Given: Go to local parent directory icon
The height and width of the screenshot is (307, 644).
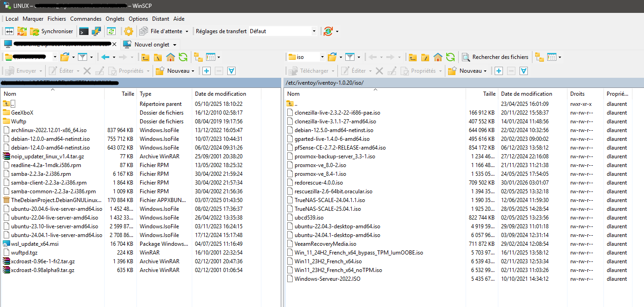Looking at the screenshot, I should 145,57.
